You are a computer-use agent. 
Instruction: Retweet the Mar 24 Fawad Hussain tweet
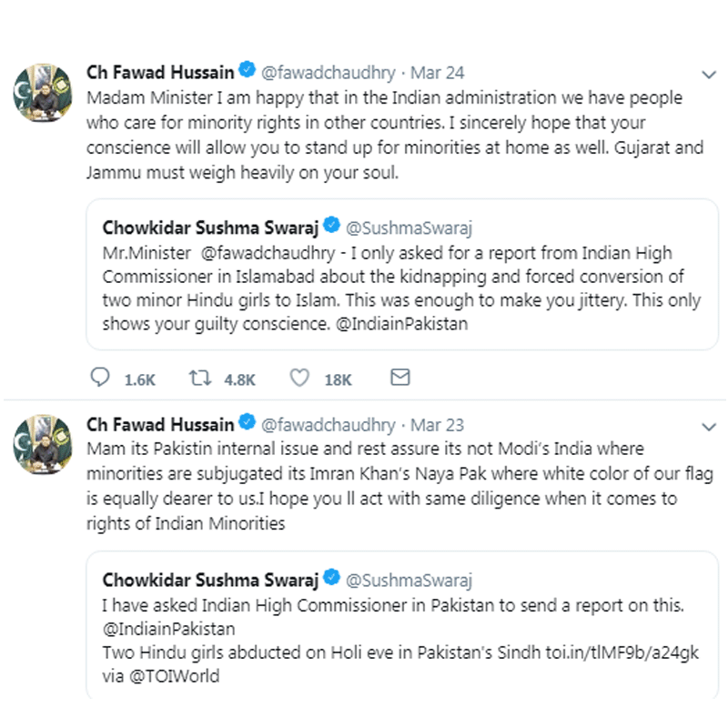click(x=199, y=378)
